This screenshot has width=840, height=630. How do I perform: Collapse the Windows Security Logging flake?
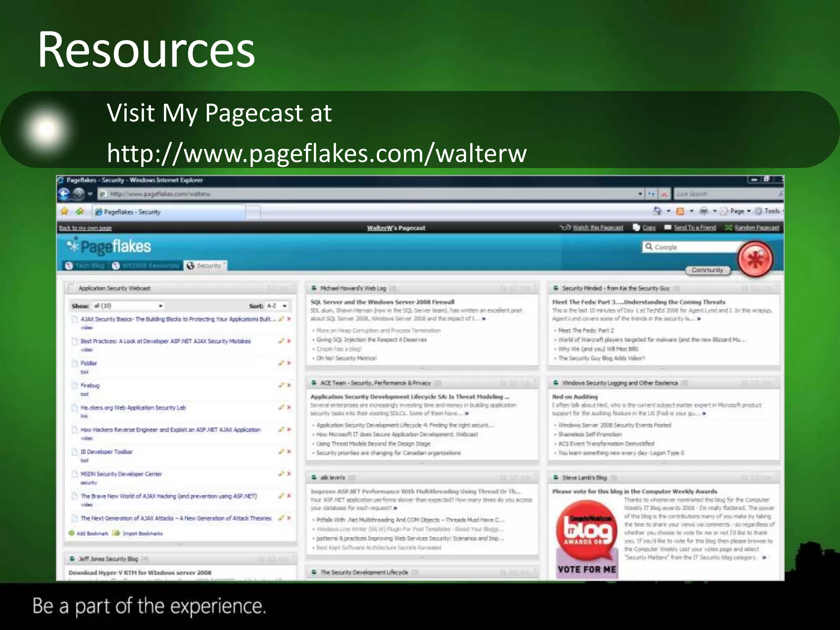click(x=556, y=383)
